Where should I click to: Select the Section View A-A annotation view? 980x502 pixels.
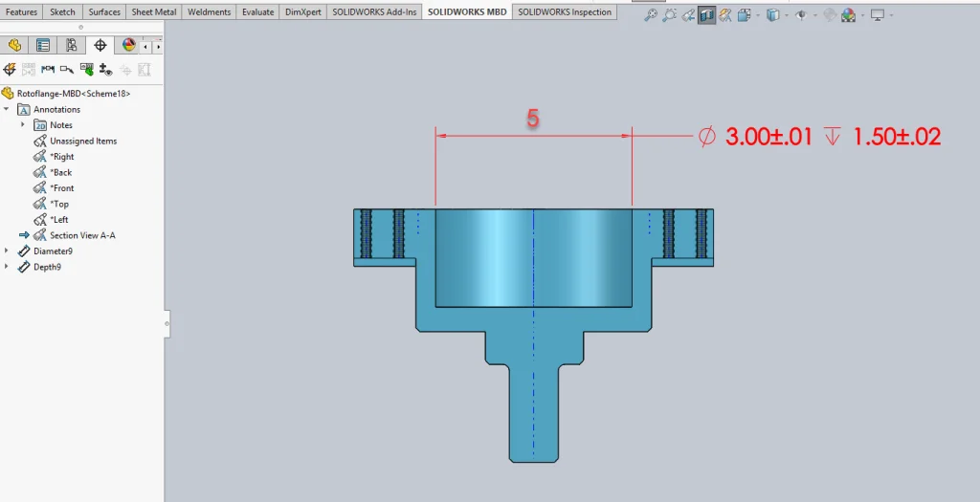82,235
